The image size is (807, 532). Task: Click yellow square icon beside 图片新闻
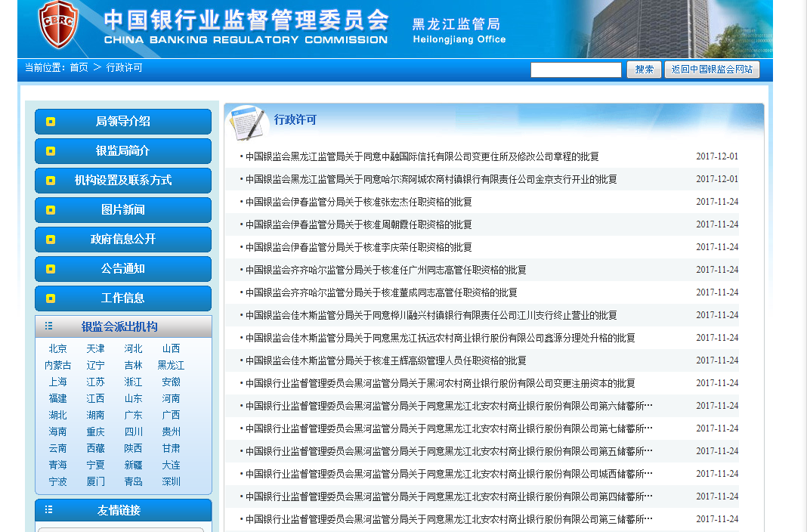pyautogui.click(x=51, y=210)
